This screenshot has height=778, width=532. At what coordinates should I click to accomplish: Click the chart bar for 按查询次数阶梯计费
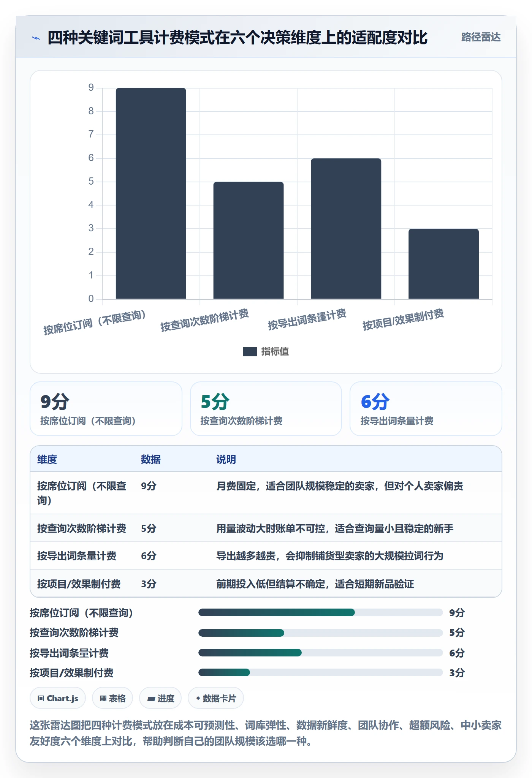pos(249,240)
